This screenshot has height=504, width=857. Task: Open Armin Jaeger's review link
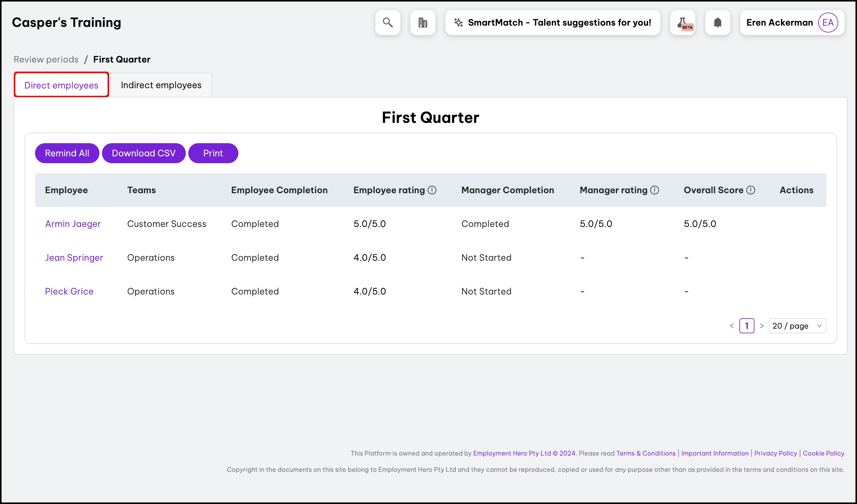(x=73, y=224)
